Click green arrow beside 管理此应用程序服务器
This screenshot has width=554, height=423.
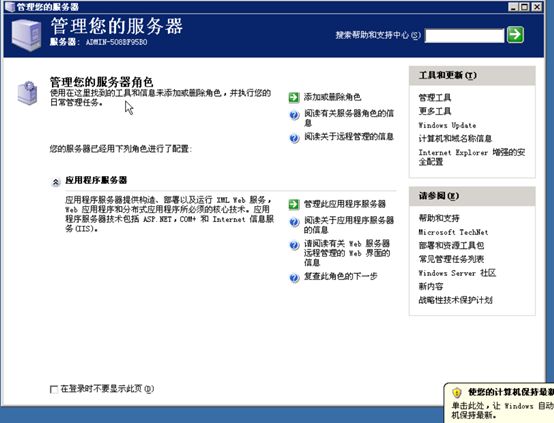pos(294,204)
